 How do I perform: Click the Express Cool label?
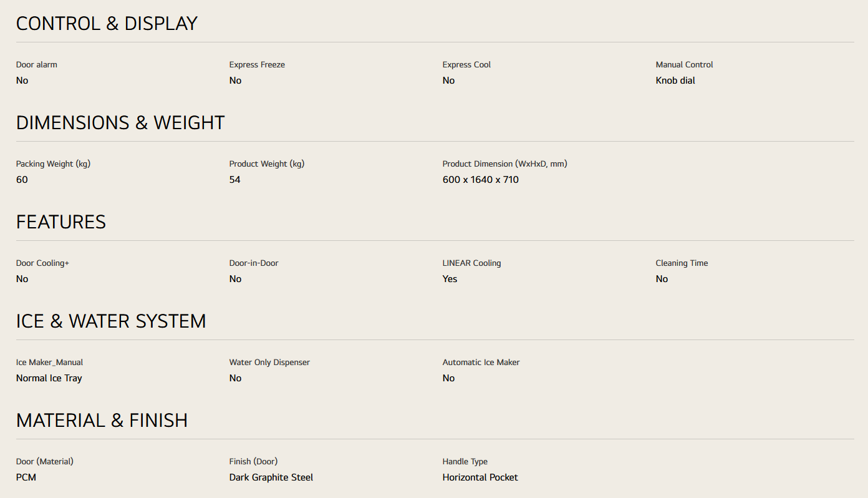[x=466, y=65]
